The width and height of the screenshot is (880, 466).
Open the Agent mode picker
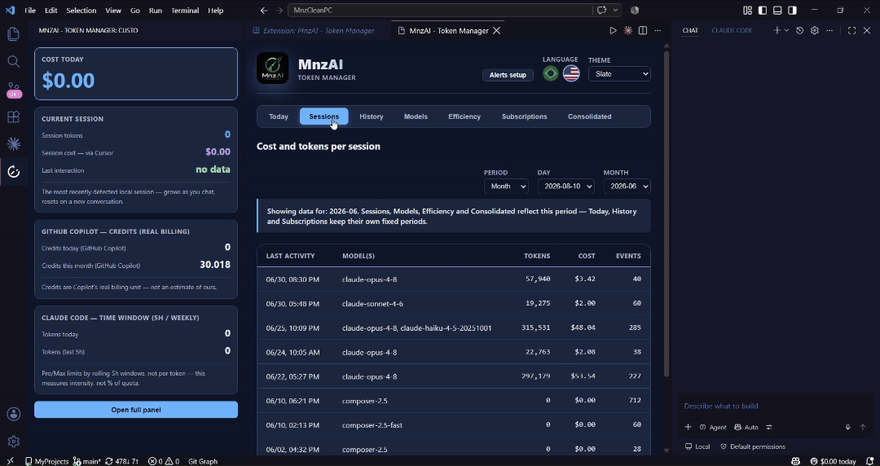pos(713,427)
